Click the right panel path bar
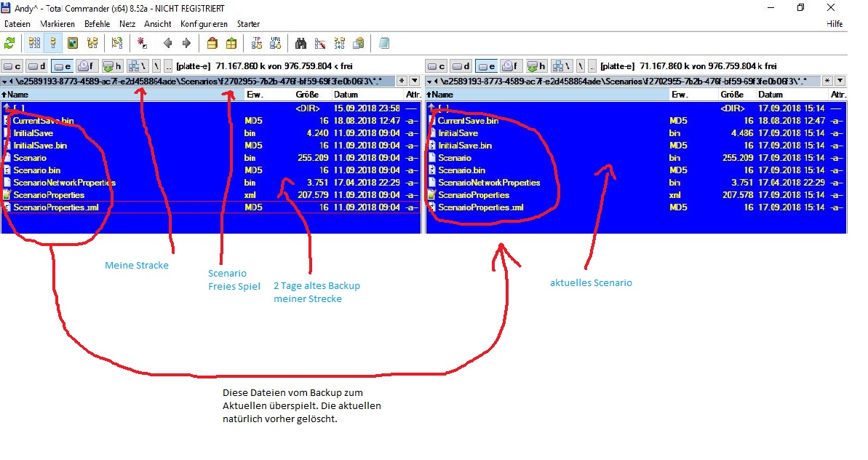868x460 pixels. point(624,81)
